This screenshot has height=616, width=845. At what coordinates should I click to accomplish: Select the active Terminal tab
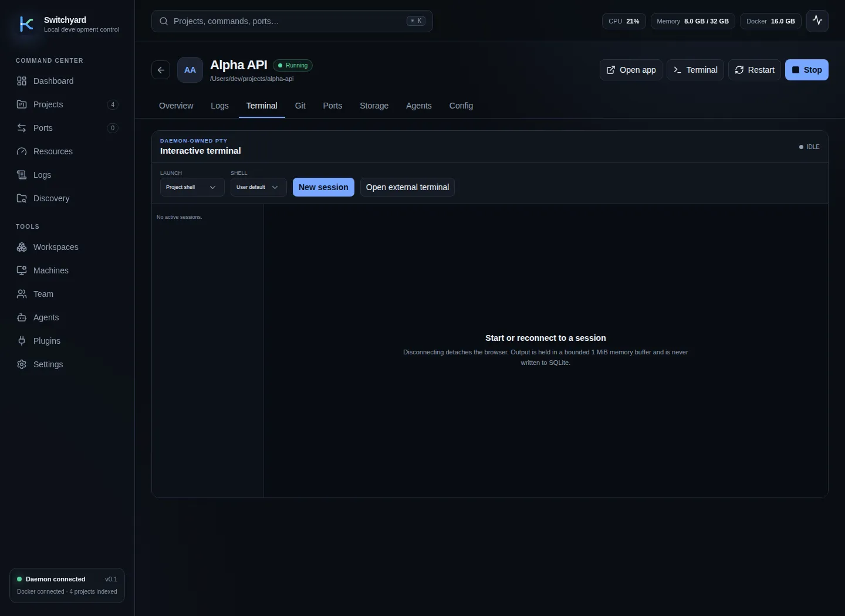262,106
